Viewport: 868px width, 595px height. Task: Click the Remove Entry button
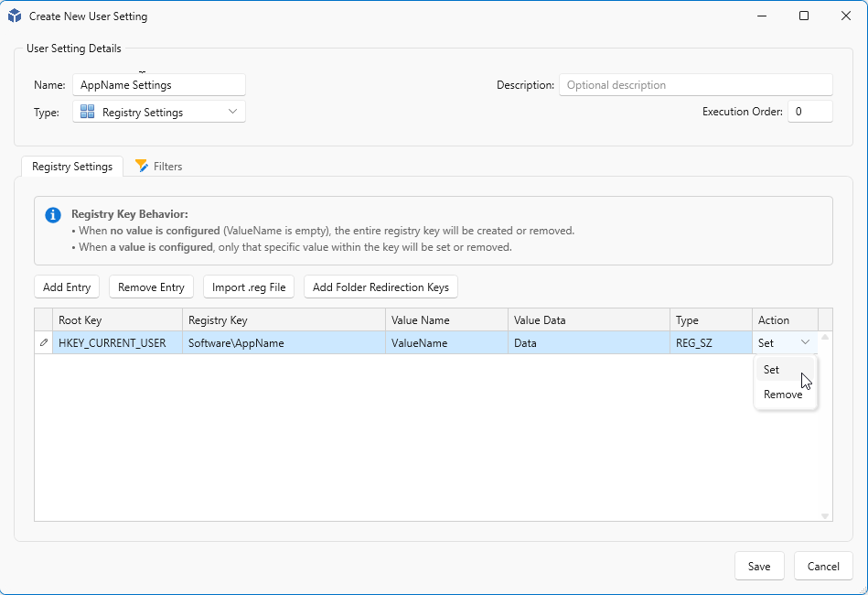pos(151,287)
